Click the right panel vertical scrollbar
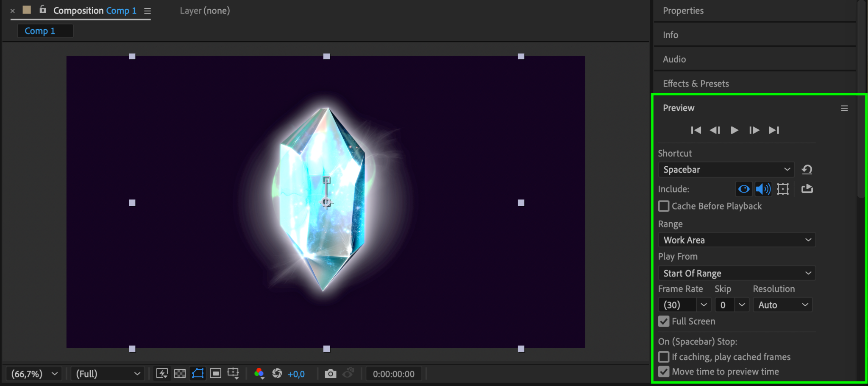 [x=860, y=100]
